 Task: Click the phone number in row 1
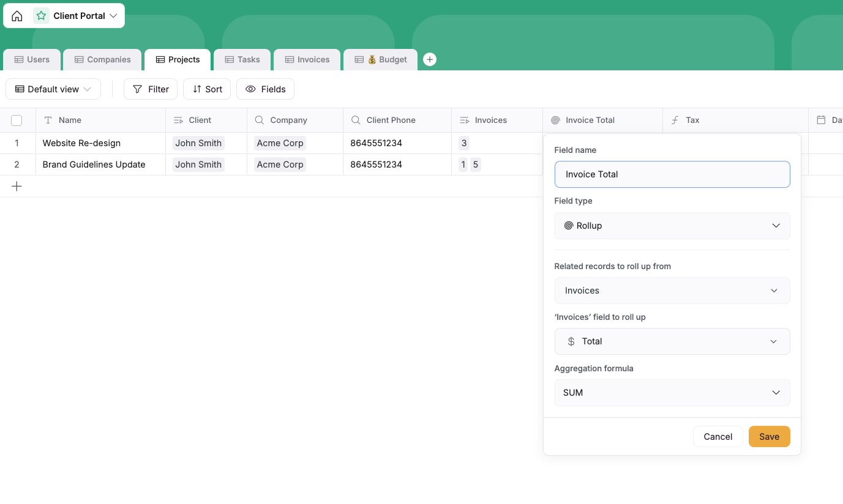[376, 143]
